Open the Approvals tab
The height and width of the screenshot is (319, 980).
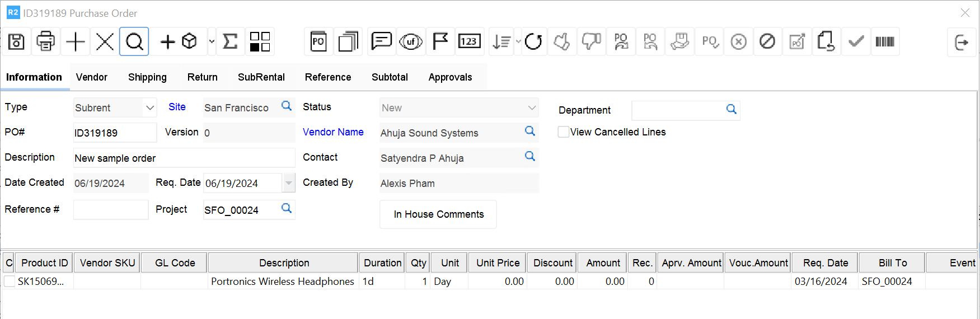pyautogui.click(x=450, y=77)
